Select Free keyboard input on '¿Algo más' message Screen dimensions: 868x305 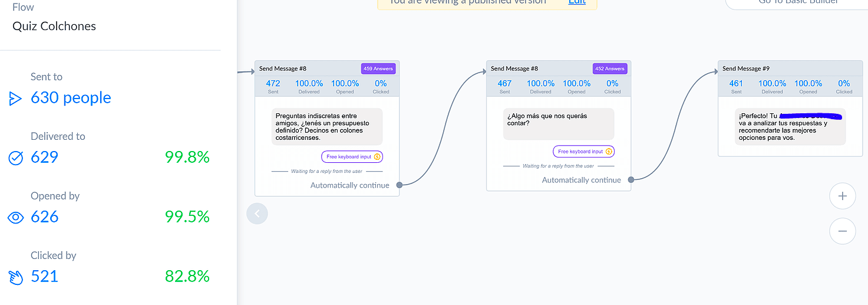(583, 152)
